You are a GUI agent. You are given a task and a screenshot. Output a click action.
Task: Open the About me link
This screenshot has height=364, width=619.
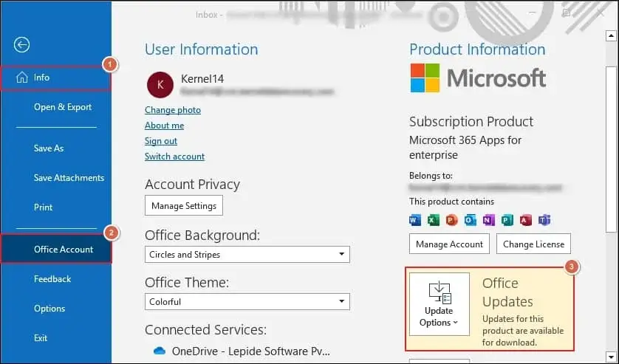pyautogui.click(x=164, y=126)
